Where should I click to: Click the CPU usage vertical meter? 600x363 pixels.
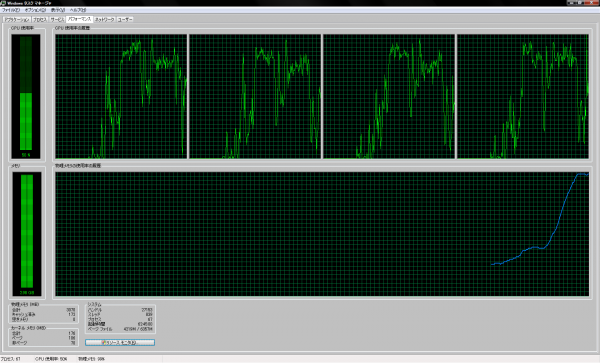[x=26, y=96]
